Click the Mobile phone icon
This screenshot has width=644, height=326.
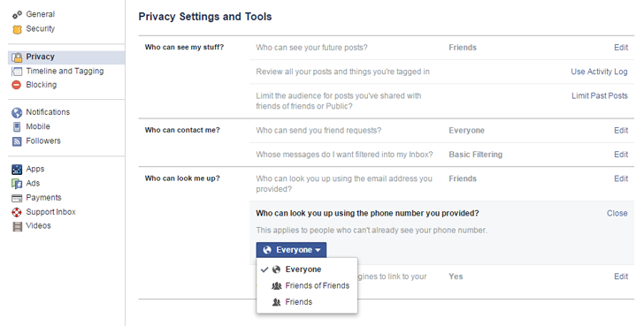pos(17,126)
